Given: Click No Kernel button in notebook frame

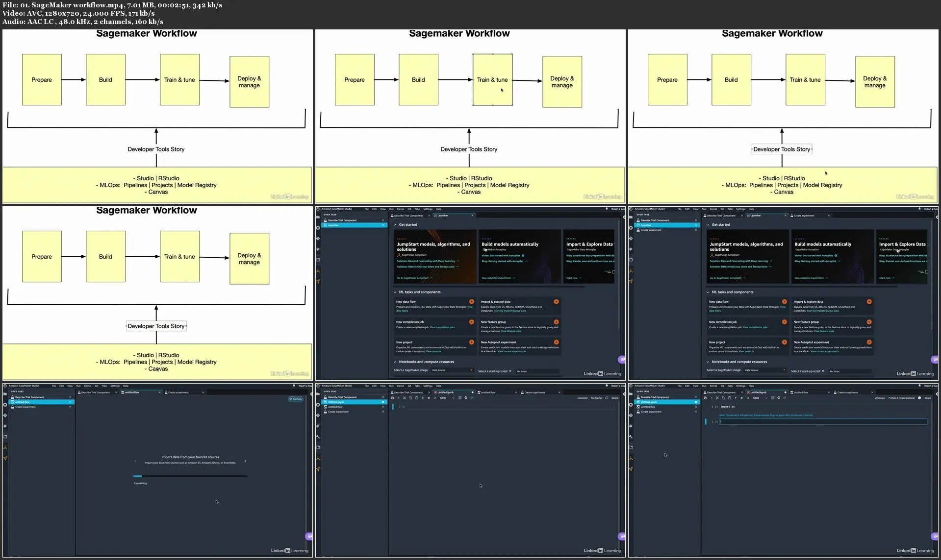Looking at the screenshot, I should [x=597, y=398].
